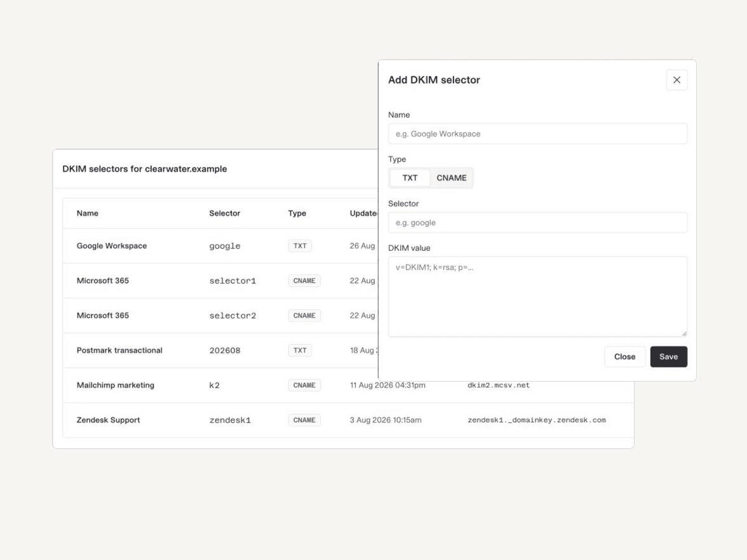This screenshot has width=747, height=560.
Task: Click the Close button in dialog
Action: tap(624, 357)
